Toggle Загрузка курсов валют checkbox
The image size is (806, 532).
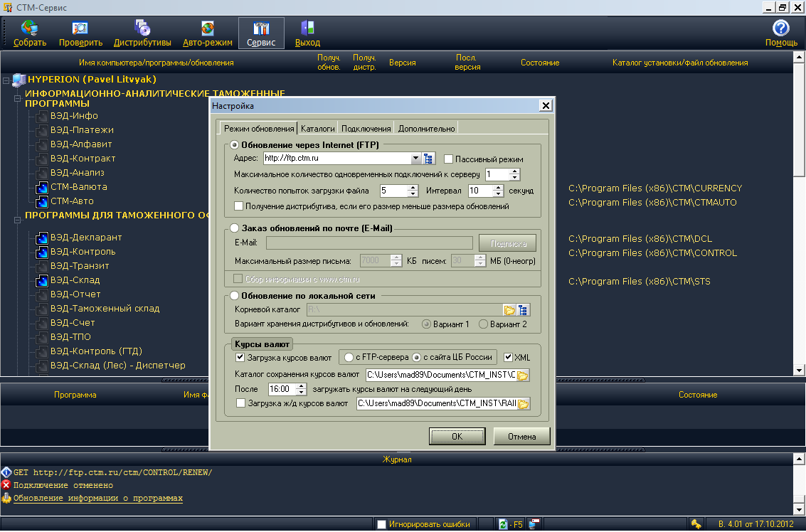(x=240, y=357)
